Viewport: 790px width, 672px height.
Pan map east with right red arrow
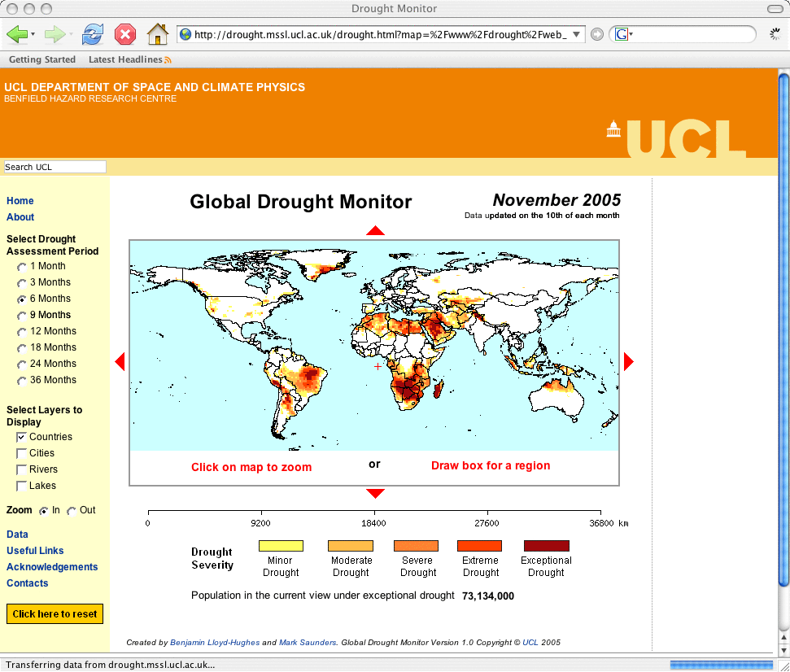627,361
